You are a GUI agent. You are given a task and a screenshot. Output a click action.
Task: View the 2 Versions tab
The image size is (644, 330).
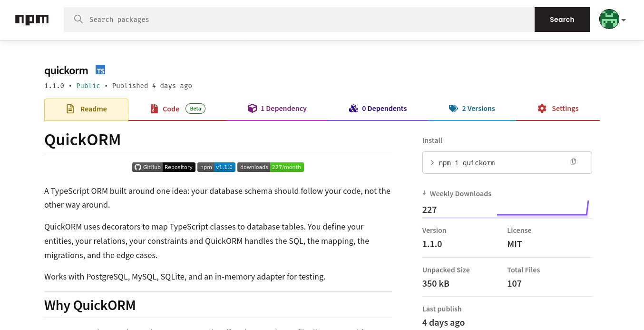[472, 109]
